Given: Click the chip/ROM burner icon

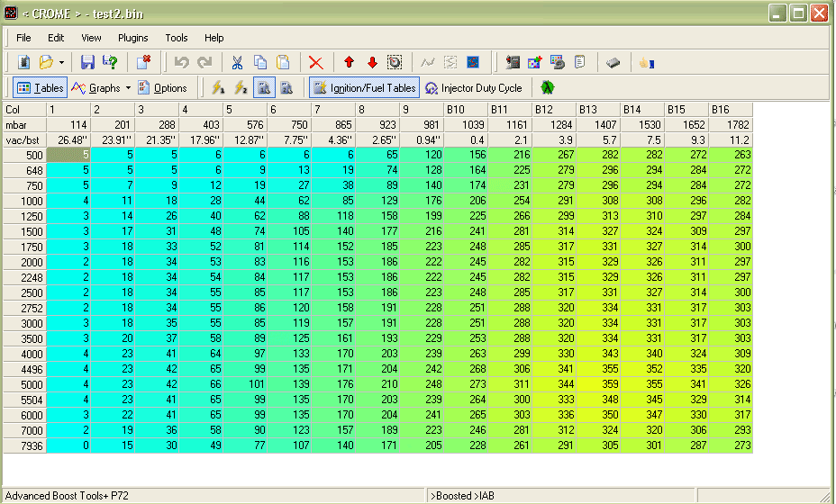Looking at the screenshot, I should [613, 62].
